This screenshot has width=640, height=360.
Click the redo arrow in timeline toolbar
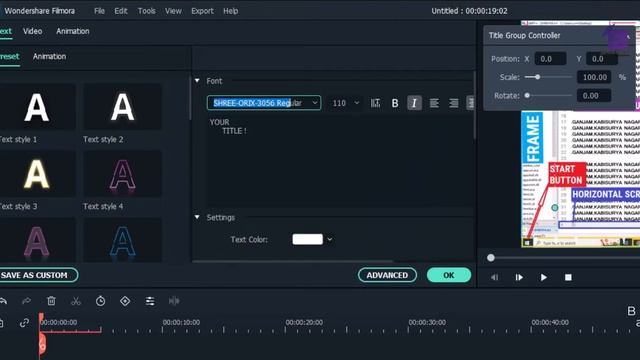27,301
